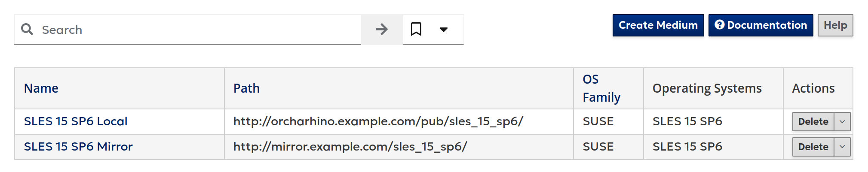Expand actions dropdown for SLES 15 SP6 Mirror

click(842, 147)
